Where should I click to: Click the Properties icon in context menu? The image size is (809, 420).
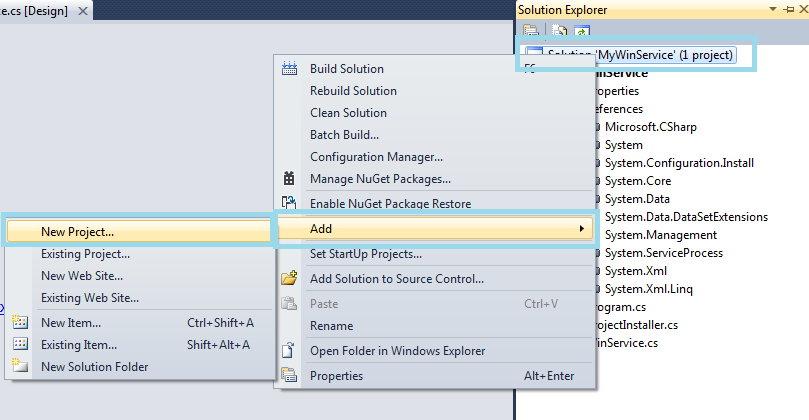click(x=290, y=376)
